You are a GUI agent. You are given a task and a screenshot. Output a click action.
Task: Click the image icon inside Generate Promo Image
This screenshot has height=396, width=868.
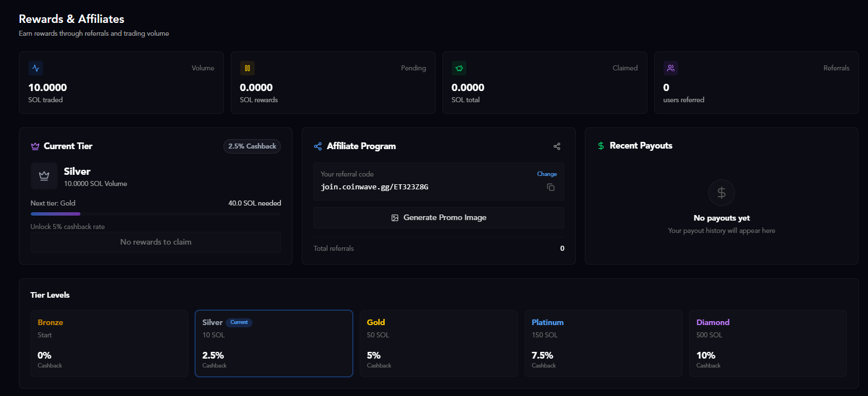(x=395, y=217)
